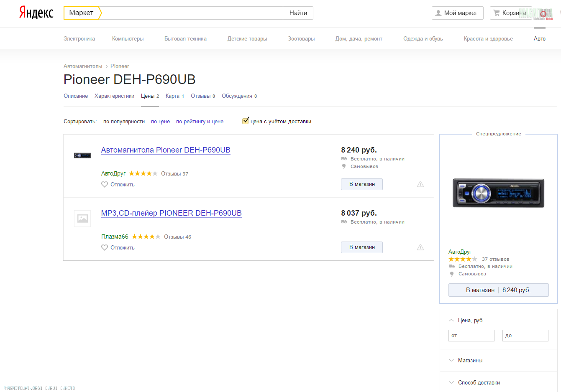This screenshot has height=392, width=561.
Task: Open Электроника category
Action: point(79,38)
